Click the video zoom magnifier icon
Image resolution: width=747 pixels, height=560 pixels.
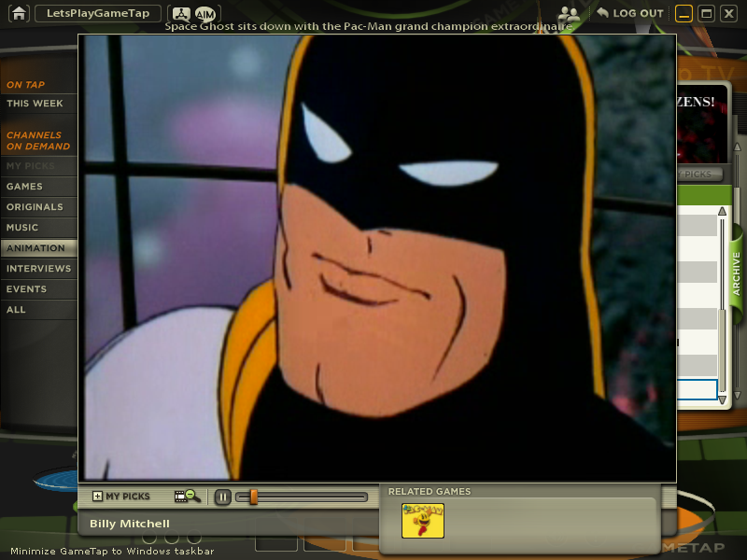(188, 497)
